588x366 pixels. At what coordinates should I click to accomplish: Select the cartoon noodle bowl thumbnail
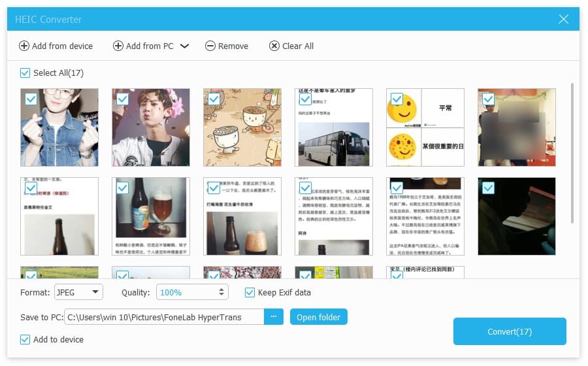242,127
